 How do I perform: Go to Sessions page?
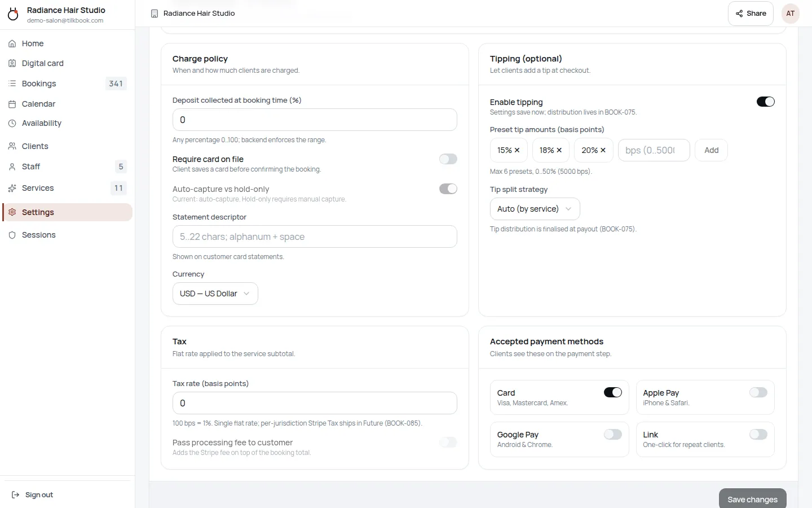[x=67, y=235]
